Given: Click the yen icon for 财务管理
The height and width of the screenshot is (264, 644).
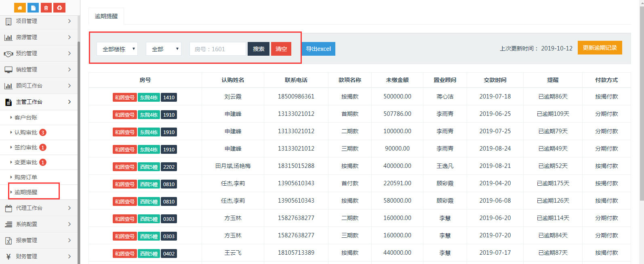Looking at the screenshot, I should pos(8,256).
